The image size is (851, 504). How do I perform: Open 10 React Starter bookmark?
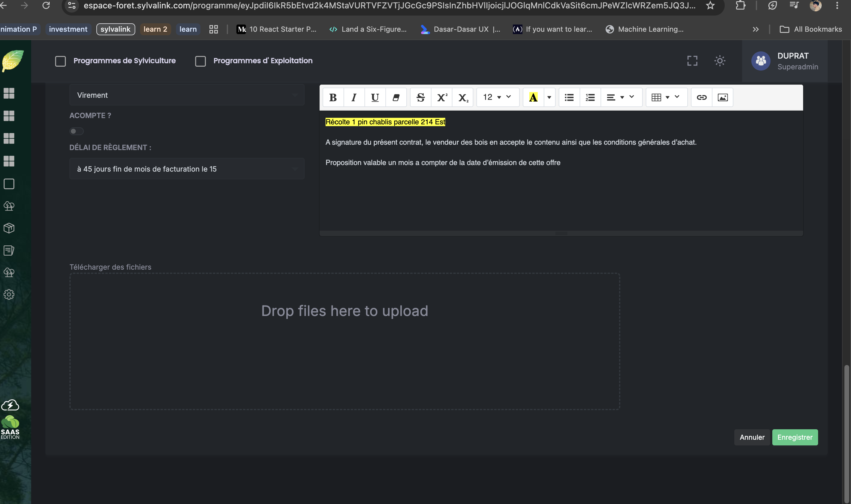pos(277,29)
